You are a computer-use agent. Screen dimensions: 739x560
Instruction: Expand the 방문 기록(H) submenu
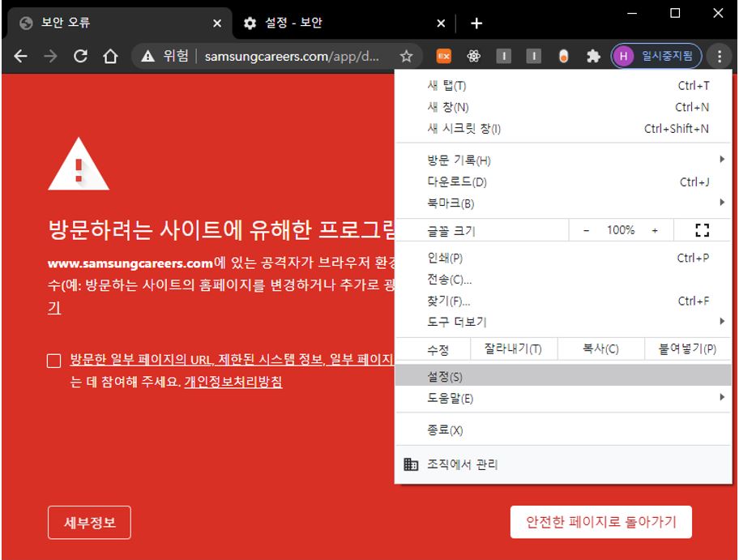563,160
